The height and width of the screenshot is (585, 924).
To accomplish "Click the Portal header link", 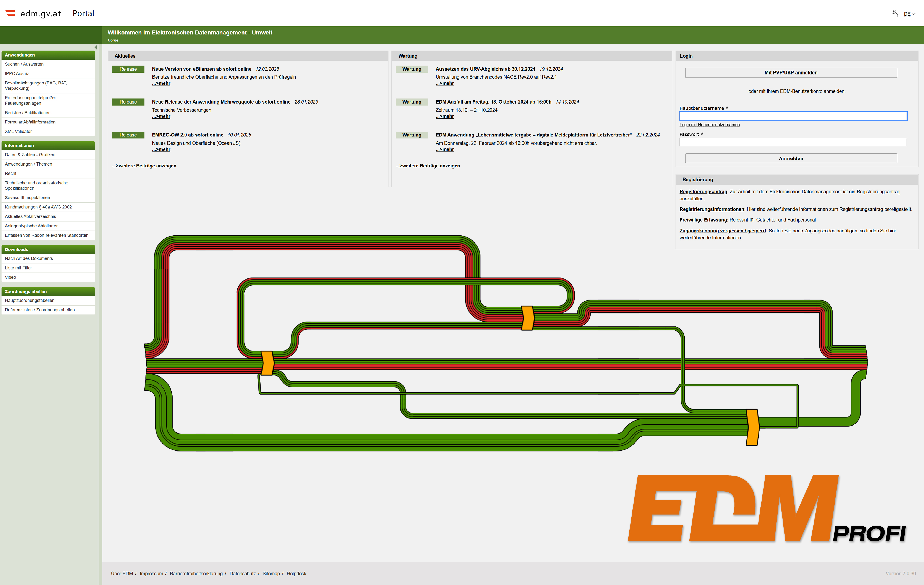I will (83, 13).
